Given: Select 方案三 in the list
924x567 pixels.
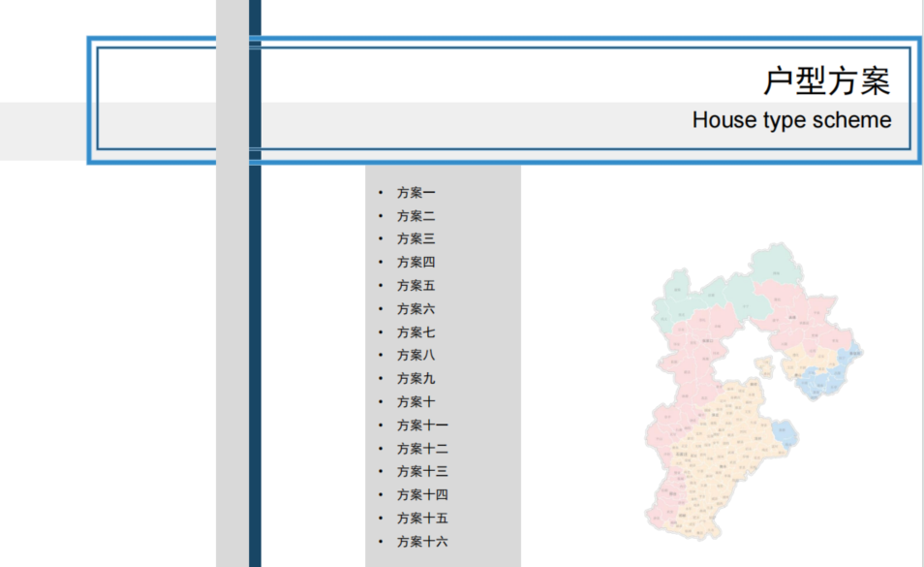Looking at the screenshot, I should (416, 239).
